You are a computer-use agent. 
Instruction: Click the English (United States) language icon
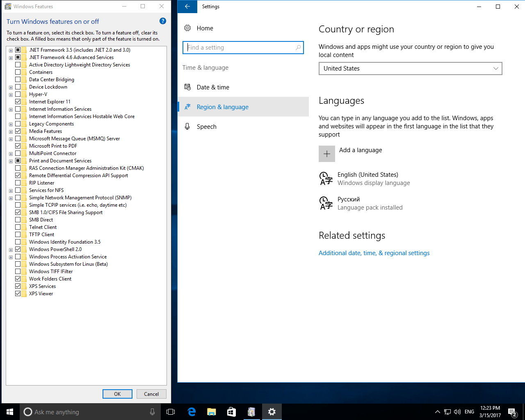[x=326, y=178]
